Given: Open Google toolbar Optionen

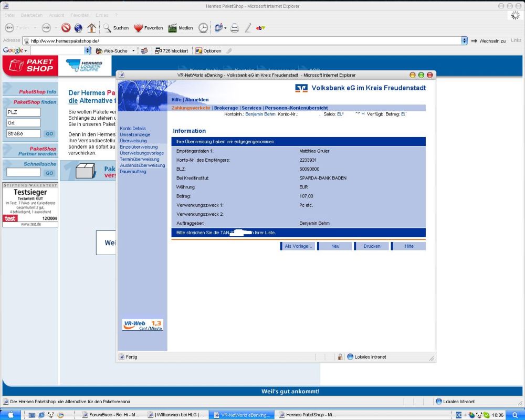Looking at the screenshot, I should click(208, 51).
